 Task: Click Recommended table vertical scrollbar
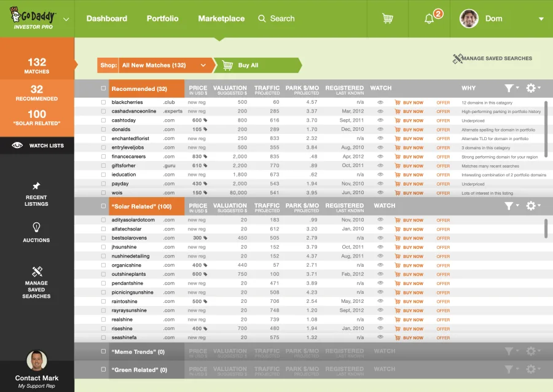click(546, 129)
